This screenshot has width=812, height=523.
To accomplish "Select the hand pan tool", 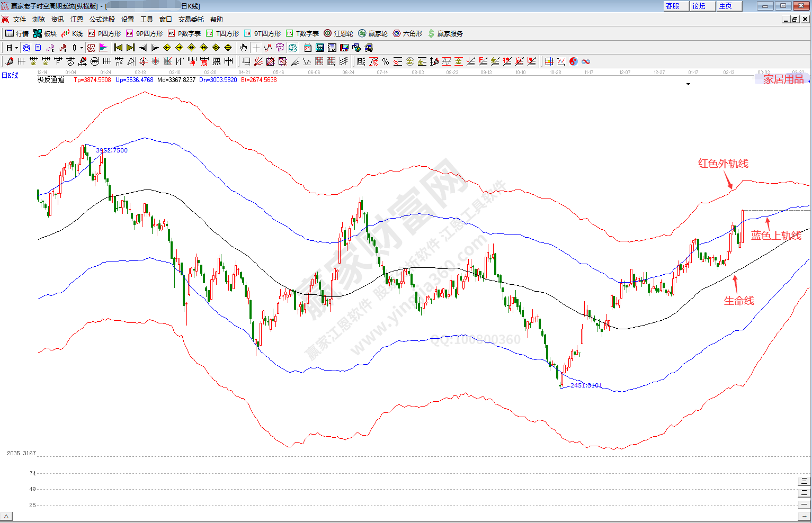I will click(243, 48).
